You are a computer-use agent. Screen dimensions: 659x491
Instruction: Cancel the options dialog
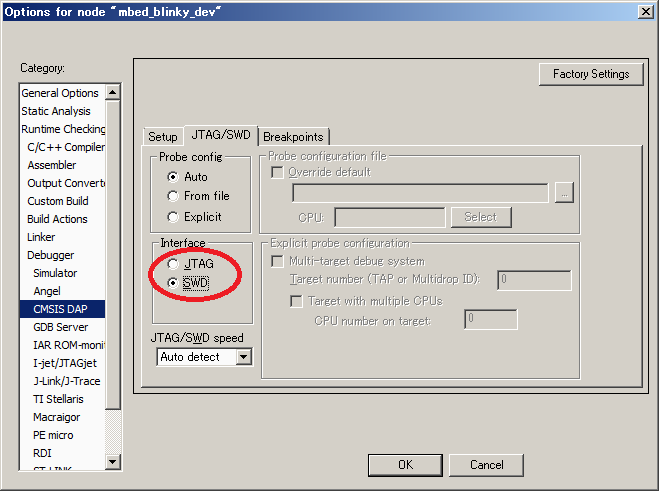(486, 465)
